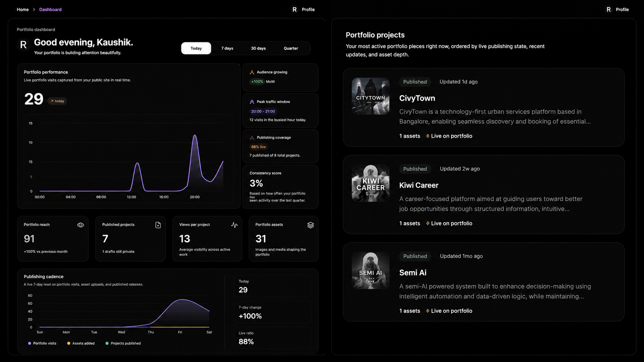Click the Portfolio projects heading
This screenshot has width=644, height=362.
point(375,35)
